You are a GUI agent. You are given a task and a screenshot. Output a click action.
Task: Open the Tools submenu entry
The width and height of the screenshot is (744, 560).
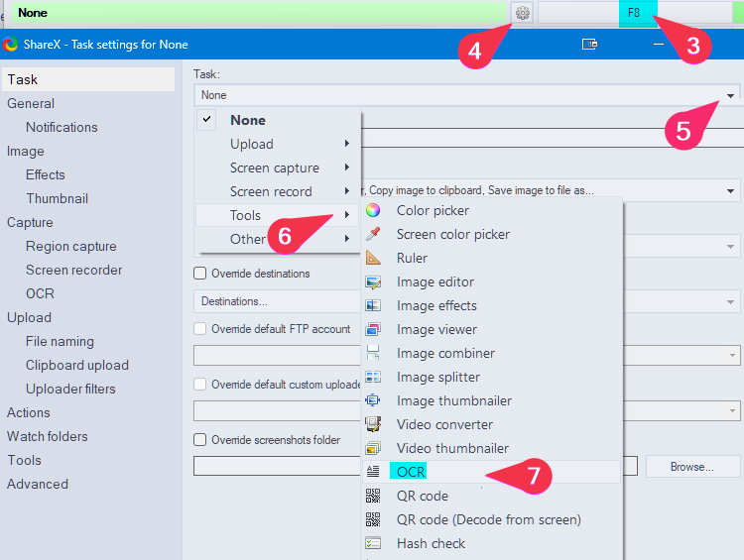click(278, 215)
